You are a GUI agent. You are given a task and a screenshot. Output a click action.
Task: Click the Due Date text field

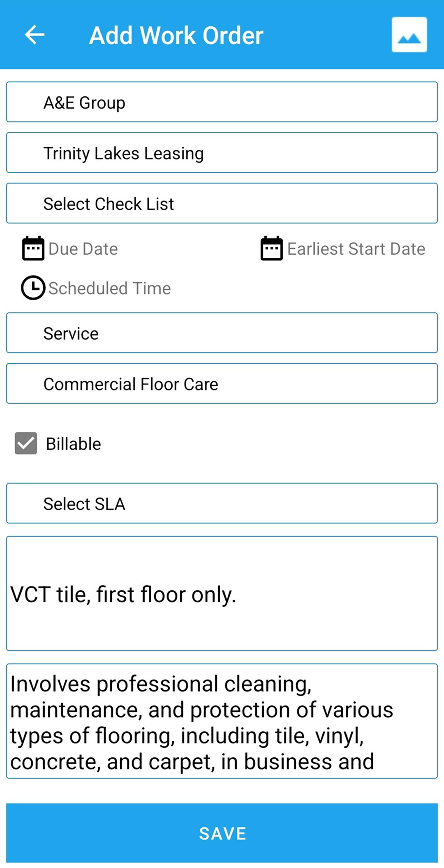(83, 249)
